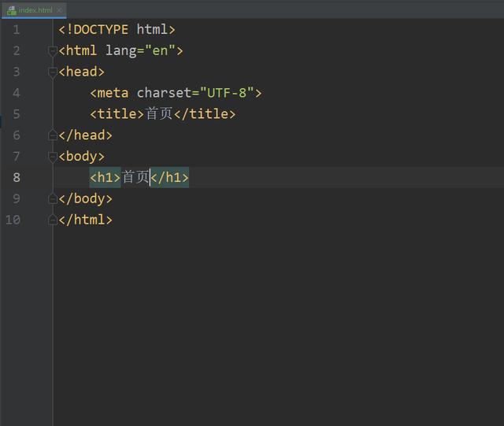This screenshot has width=504, height=426.
Task: Click the HTML file icon on index.html tab
Action: click(12, 10)
